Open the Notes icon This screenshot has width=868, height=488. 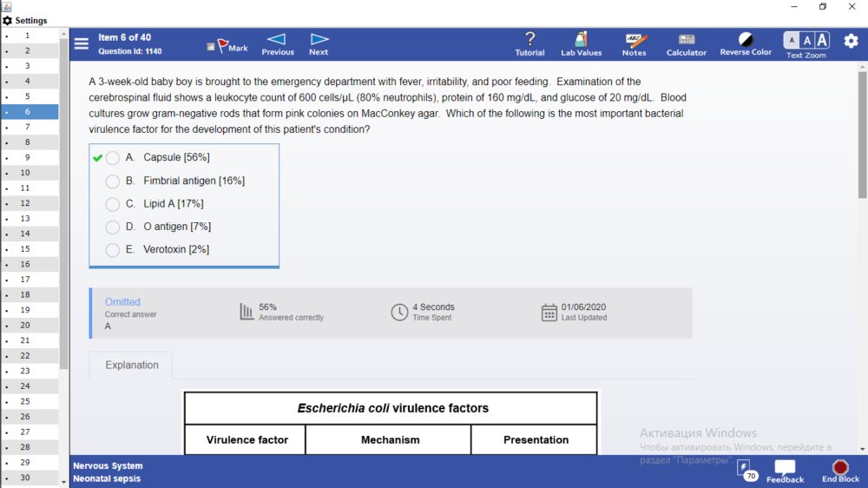(635, 40)
